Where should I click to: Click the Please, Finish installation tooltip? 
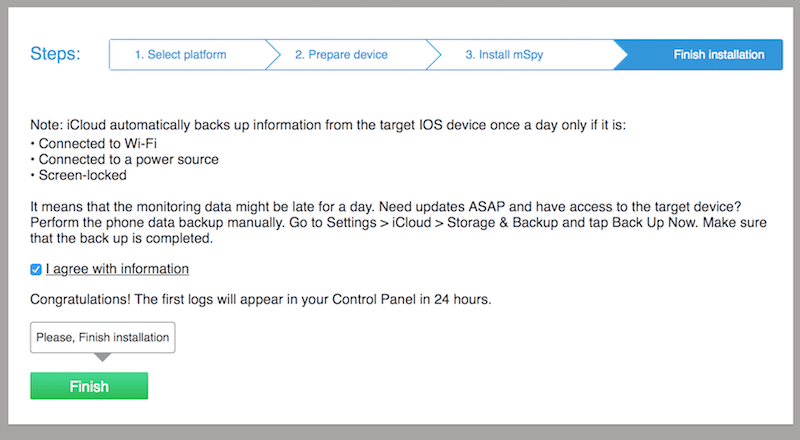[102, 337]
